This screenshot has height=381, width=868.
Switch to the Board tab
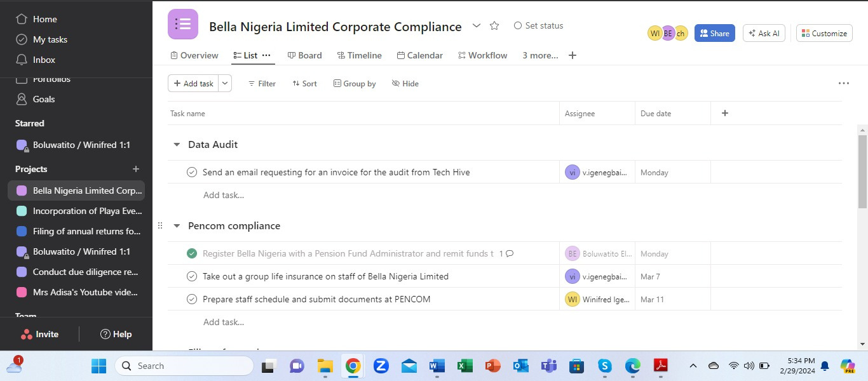pyautogui.click(x=305, y=55)
